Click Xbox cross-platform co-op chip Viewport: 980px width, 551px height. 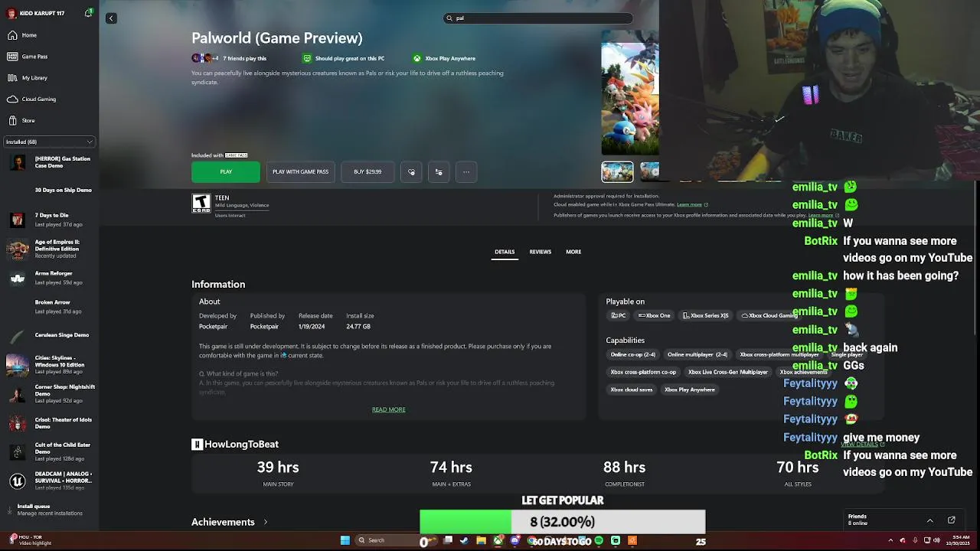tap(643, 373)
